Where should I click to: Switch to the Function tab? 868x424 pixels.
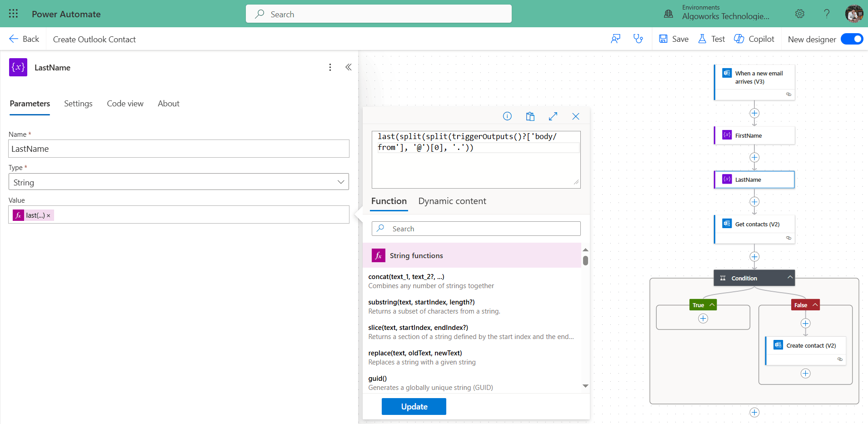[389, 201]
